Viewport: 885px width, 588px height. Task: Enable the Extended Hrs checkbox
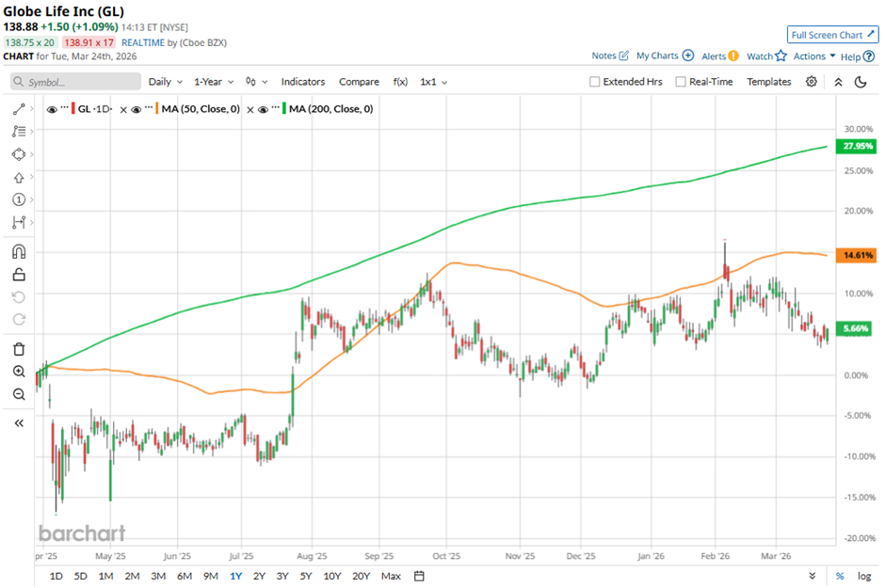click(x=595, y=82)
